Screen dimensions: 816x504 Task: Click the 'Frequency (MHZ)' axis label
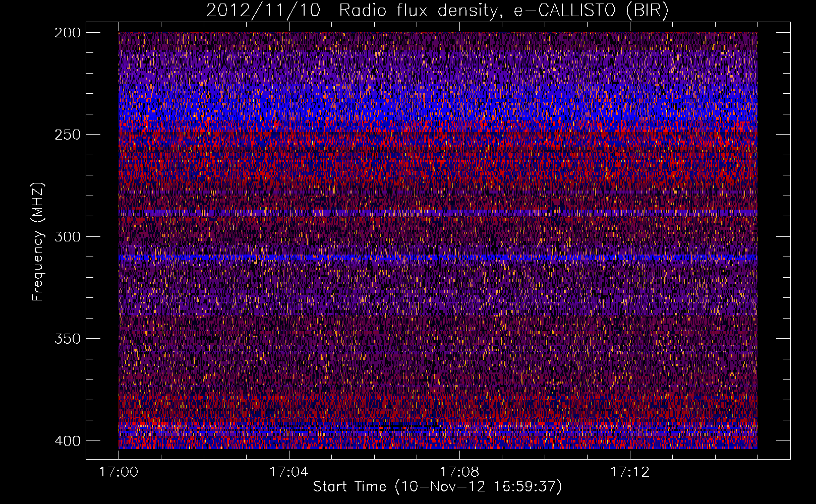(37, 241)
